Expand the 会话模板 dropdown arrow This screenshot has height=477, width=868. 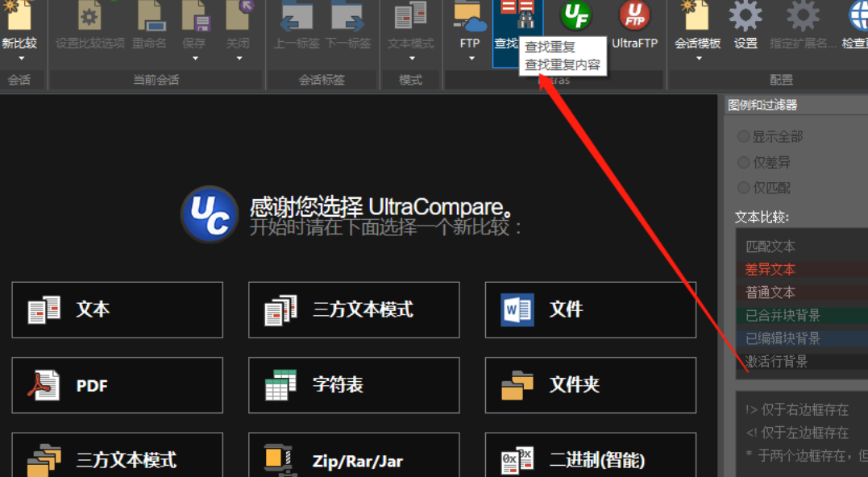tap(699, 58)
